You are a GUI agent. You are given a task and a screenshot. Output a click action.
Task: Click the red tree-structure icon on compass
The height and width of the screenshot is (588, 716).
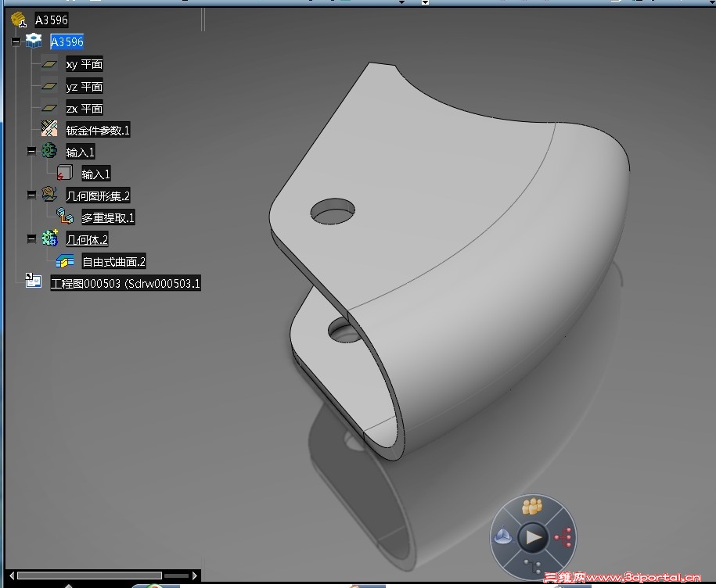[563, 537]
